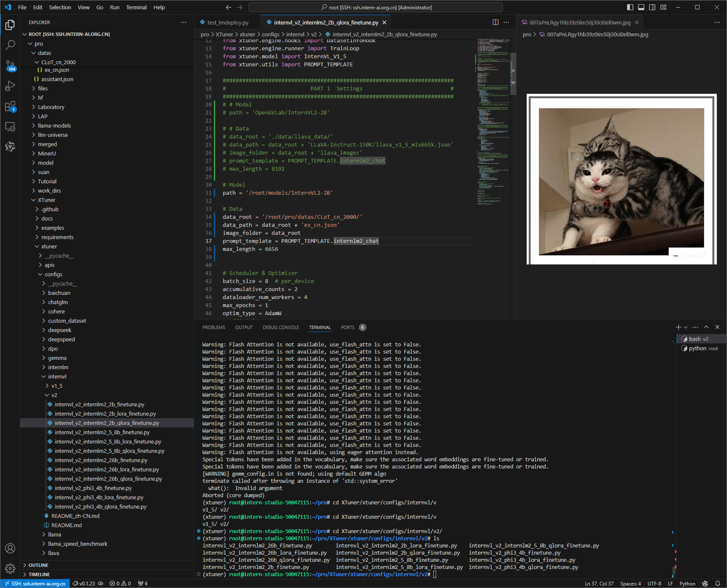Click errors and warnings count in status bar

(x=120, y=584)
